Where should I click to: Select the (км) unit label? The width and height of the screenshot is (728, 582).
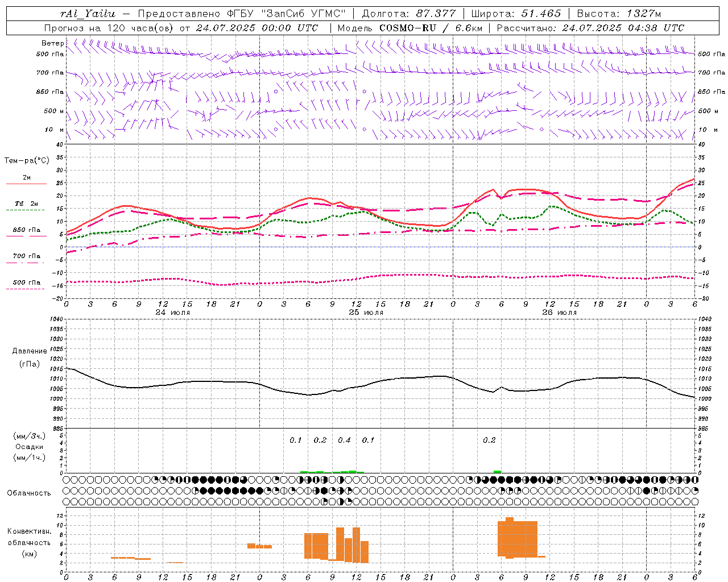29,554
